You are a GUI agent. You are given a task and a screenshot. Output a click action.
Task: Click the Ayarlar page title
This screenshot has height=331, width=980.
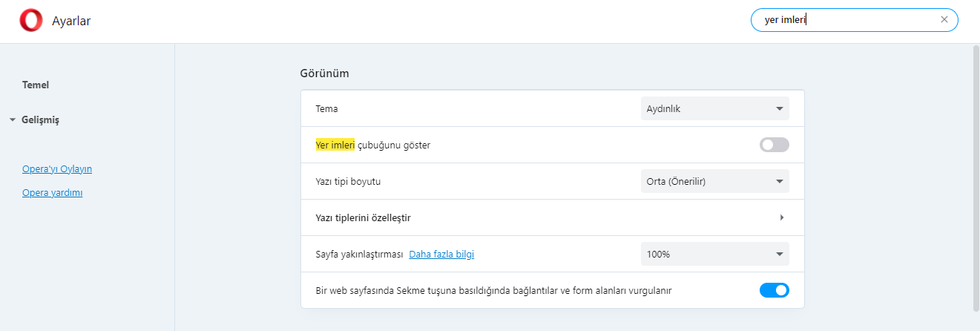[x=71, y=22]
